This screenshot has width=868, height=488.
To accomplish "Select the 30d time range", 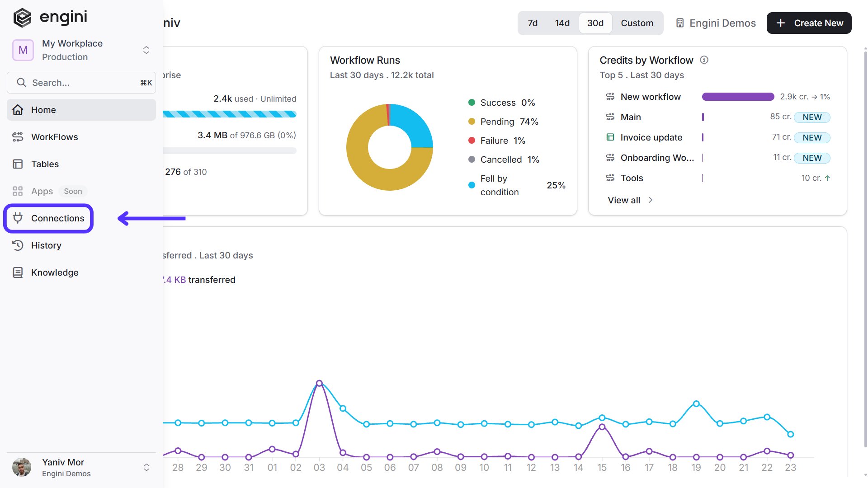I will click(x=595, y=23).
